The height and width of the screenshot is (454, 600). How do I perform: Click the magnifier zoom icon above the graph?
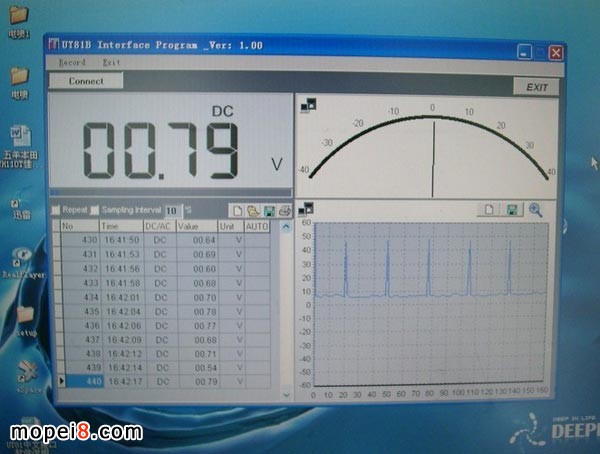pos(535,210)
